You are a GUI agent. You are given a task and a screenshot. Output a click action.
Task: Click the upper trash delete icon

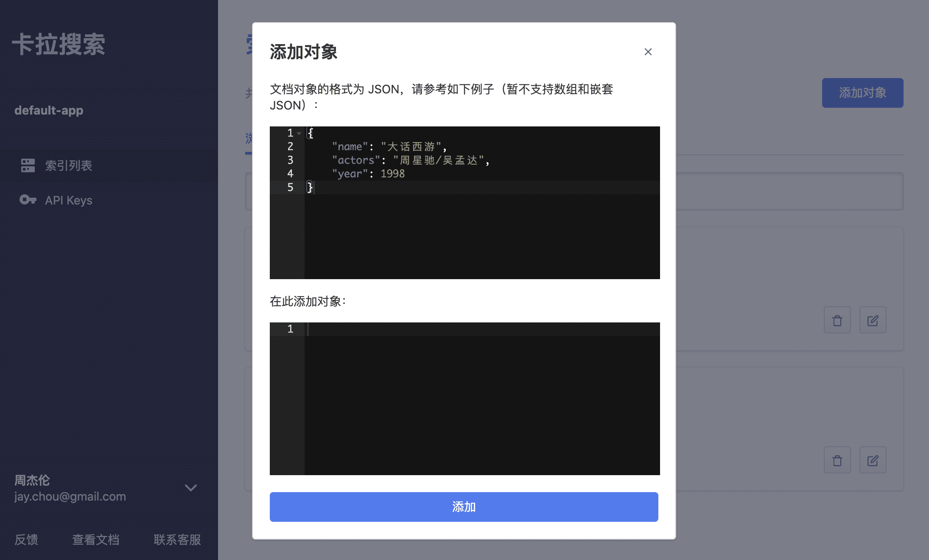click(x=837, y=320)
